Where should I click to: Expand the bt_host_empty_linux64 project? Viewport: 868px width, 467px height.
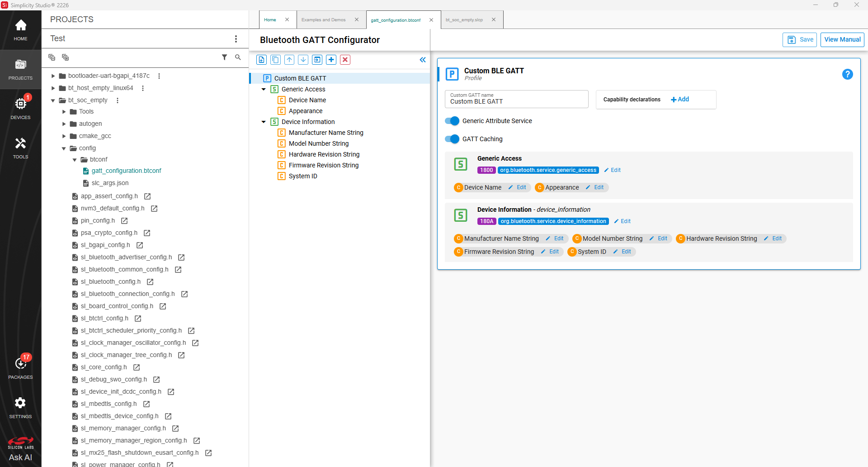(53, 88)
